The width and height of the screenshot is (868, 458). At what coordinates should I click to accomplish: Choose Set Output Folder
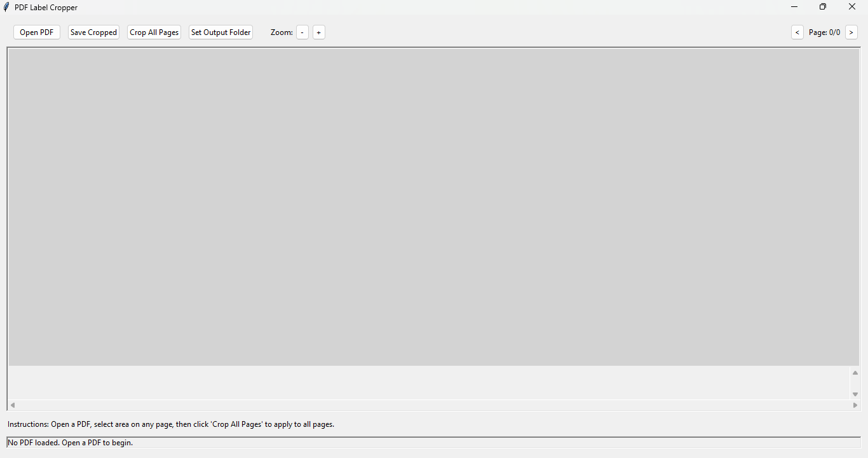[x=220, y=32]
